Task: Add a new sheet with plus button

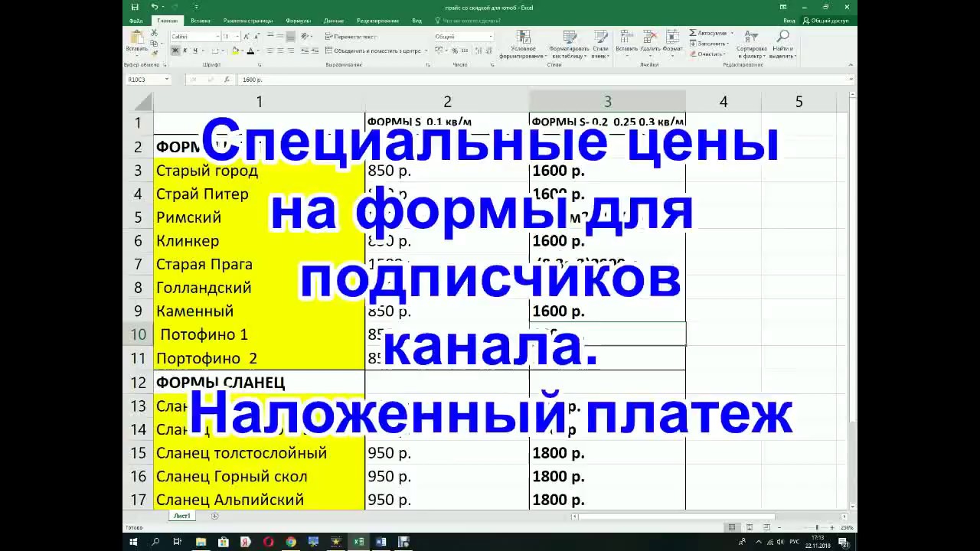Action: click(x=214, y=516)
